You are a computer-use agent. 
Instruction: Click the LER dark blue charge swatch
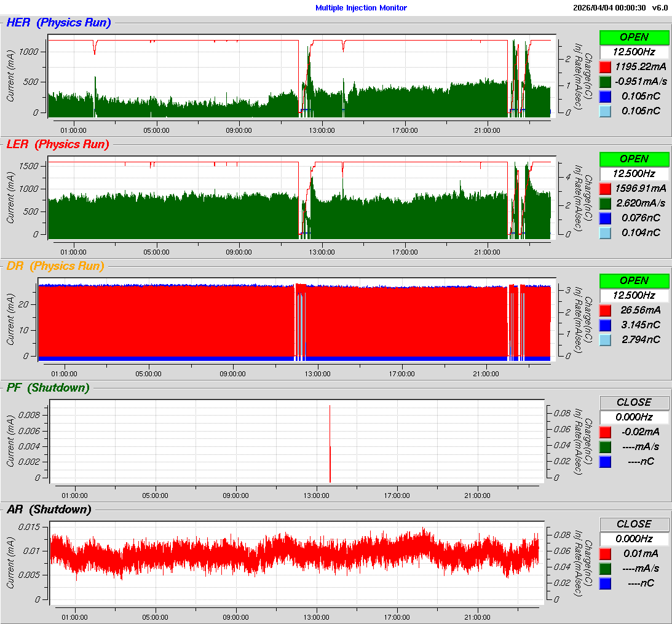pos(605,218)
